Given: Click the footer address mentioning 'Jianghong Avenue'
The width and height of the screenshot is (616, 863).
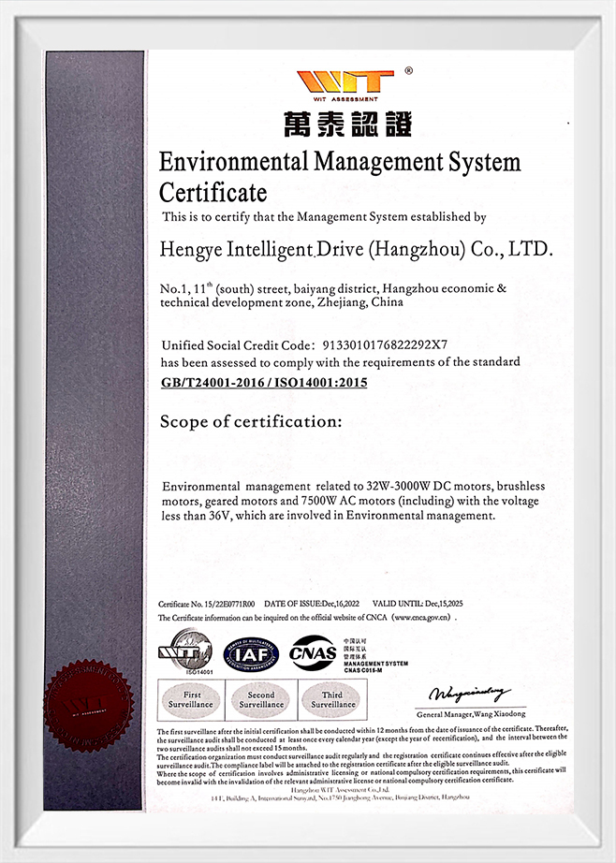Looking at the screenshot, I should 340,797.
